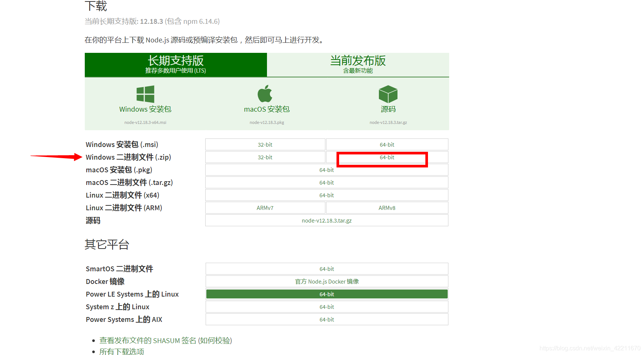Image resolution: width=644 pixels, height=355 pixels.
Task: Click the Apple logo macOS icon
Action: (x=265, y=94)
